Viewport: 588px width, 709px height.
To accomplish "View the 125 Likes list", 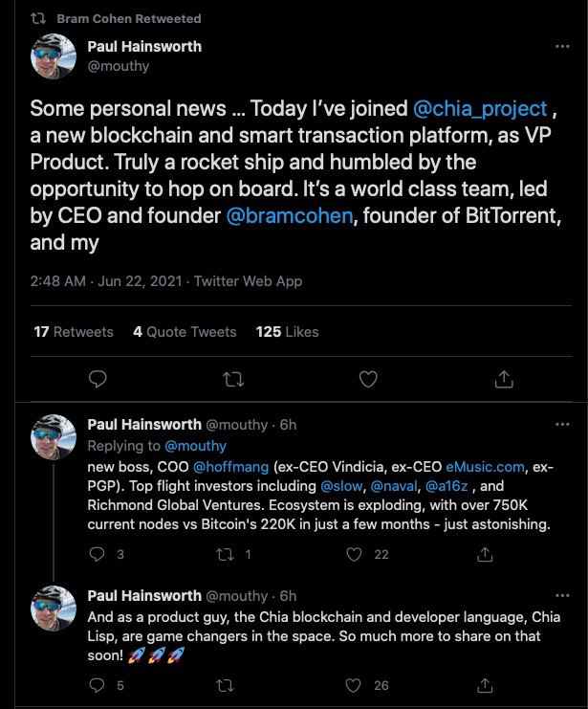I will pos(287,332).
